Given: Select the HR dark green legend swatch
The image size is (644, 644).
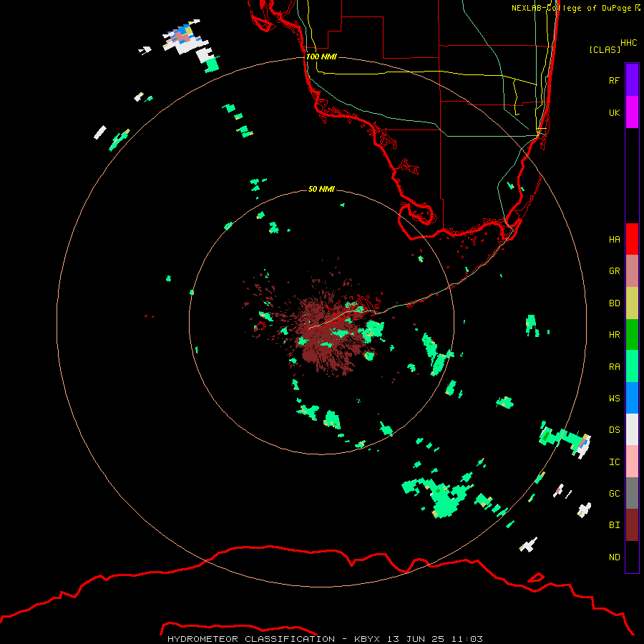Looking at the screenshot, I should (x=632, y=335).
